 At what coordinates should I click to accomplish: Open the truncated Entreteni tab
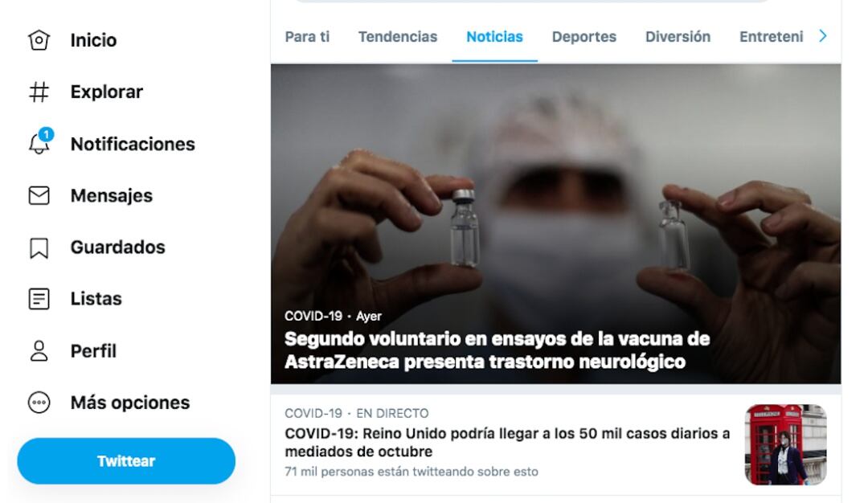click(771, 36)
